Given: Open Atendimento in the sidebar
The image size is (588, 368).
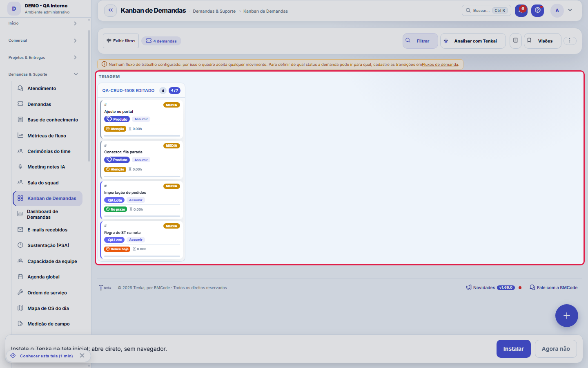Looking at the screenshot, I should [47, 88].
